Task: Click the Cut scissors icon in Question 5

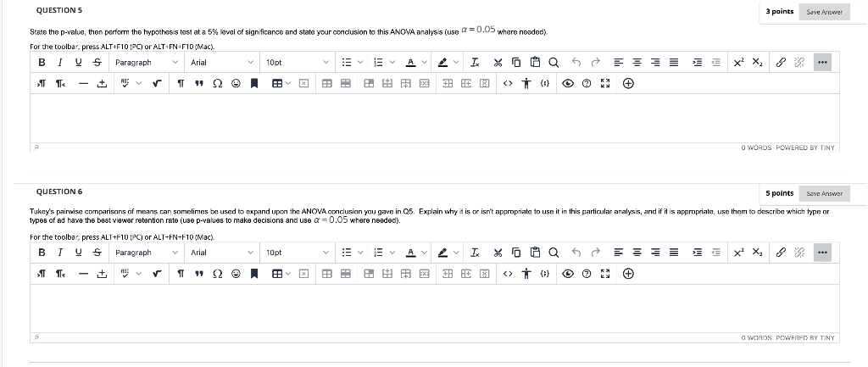Action: point(498,63)
